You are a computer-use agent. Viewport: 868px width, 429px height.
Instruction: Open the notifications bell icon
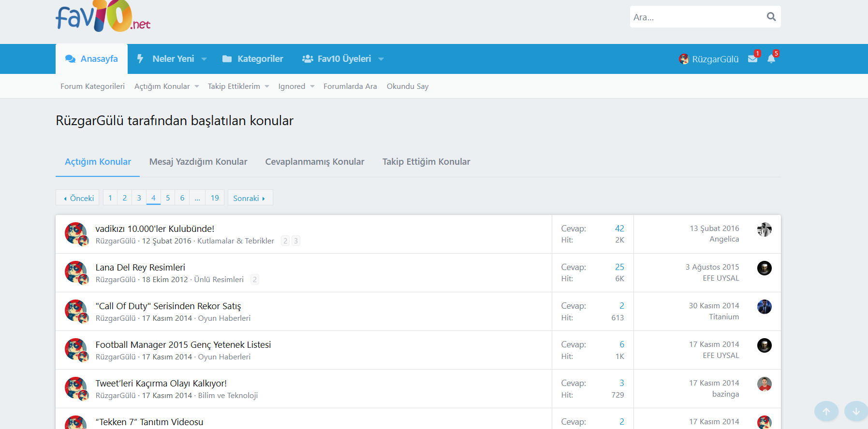771,59
